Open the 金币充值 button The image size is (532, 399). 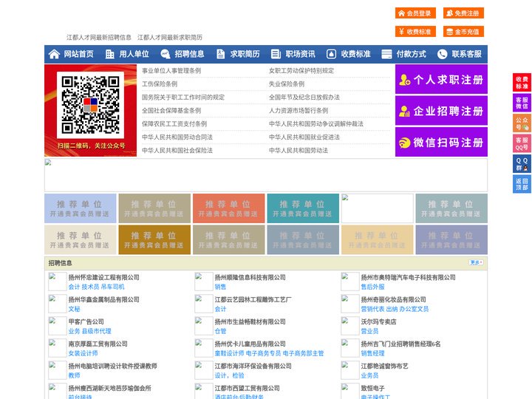tap(463, 32)
